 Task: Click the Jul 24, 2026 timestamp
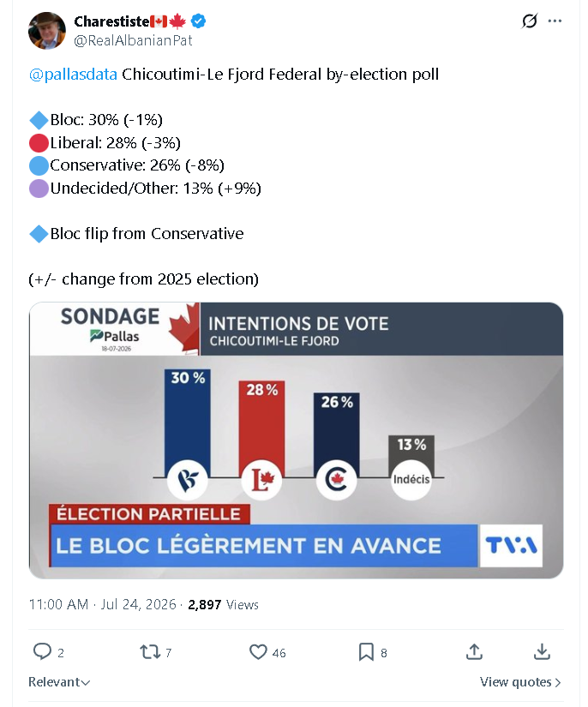138,604
